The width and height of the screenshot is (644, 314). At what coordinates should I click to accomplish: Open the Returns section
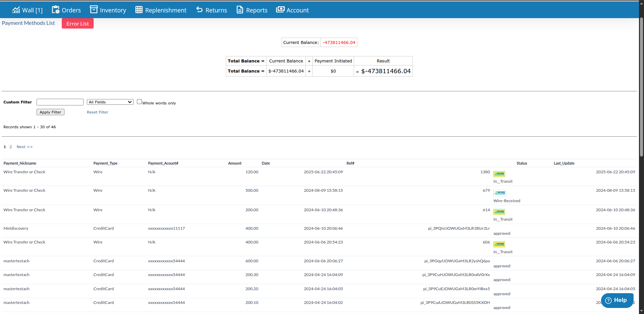tap(211, 10)
